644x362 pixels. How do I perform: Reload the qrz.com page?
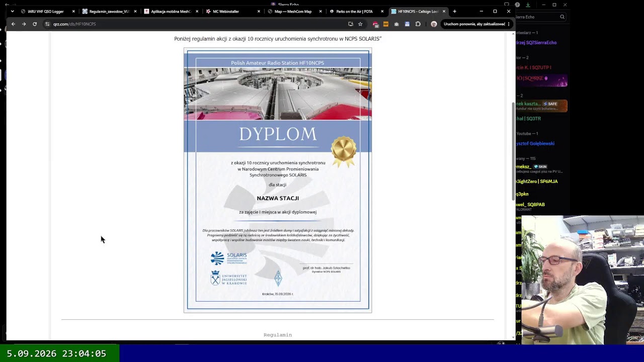(x=35, y=24)
